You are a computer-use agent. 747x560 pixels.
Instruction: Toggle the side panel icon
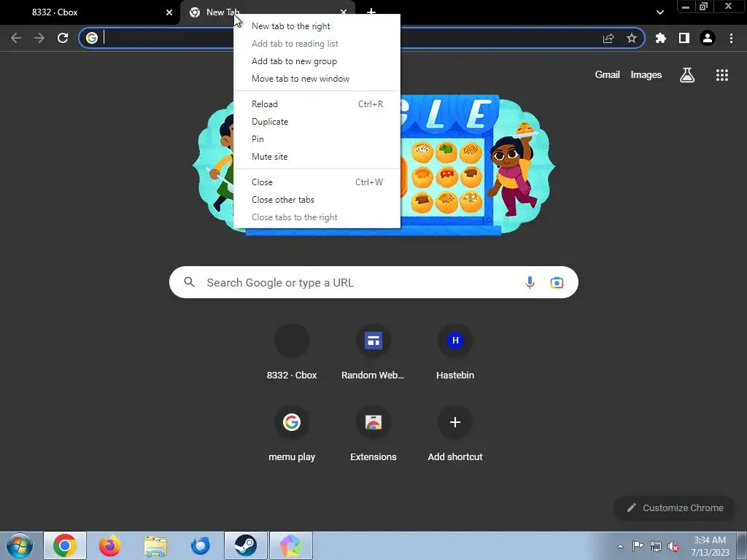(x=684, y=38)
